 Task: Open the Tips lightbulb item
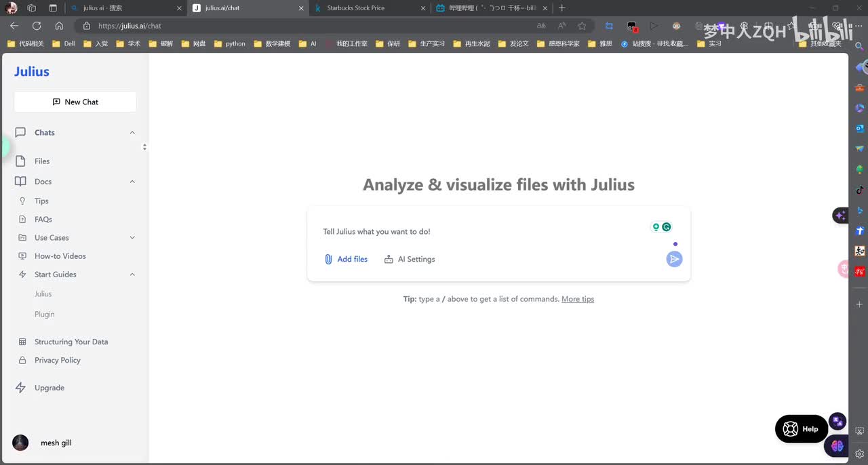point(41,201)
